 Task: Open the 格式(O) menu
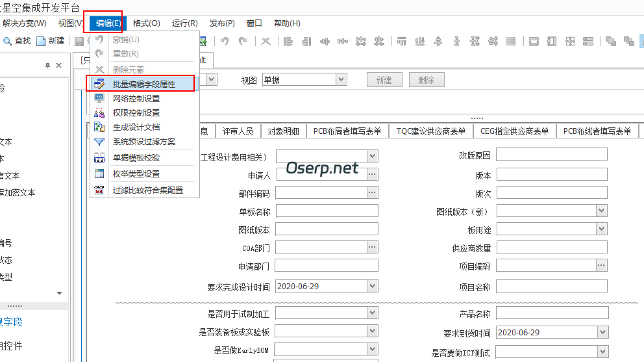(146, 23)
